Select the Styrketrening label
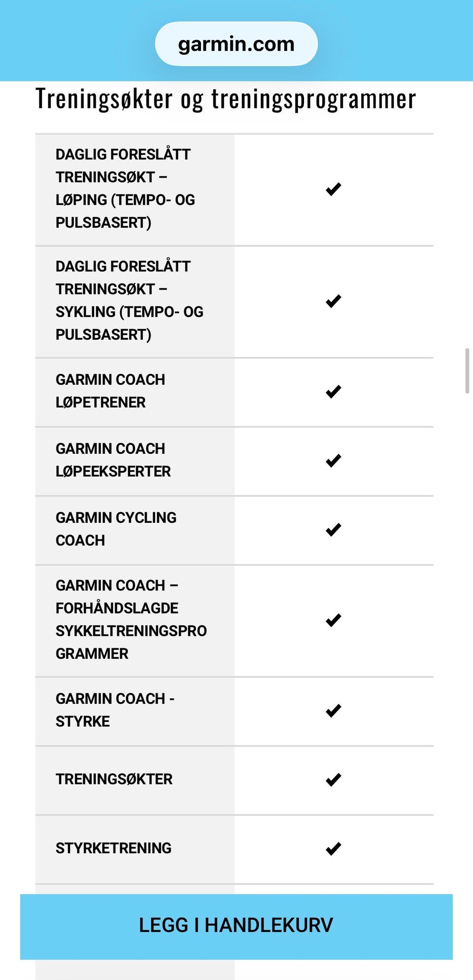The image size is (473, 980). [114, 848]
